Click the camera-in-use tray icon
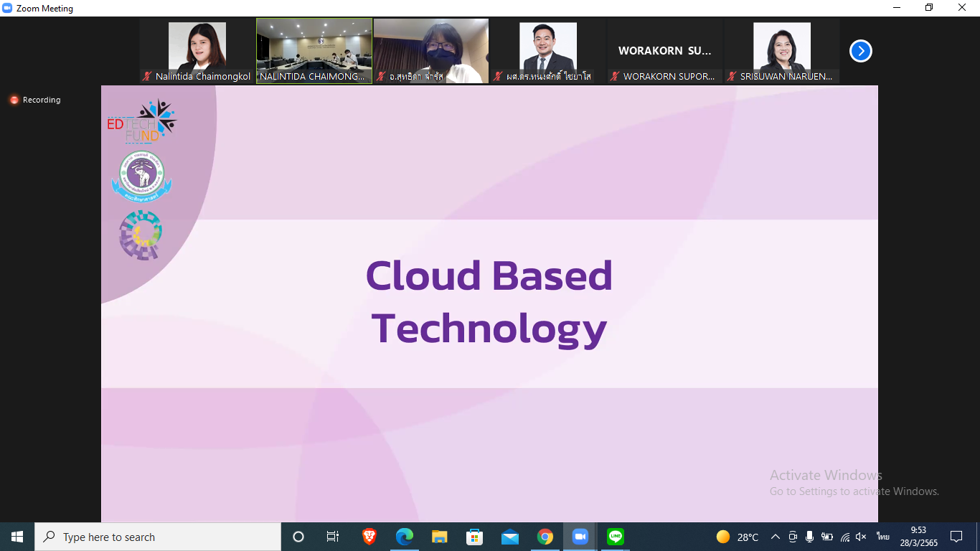 [x=793, y=537]
